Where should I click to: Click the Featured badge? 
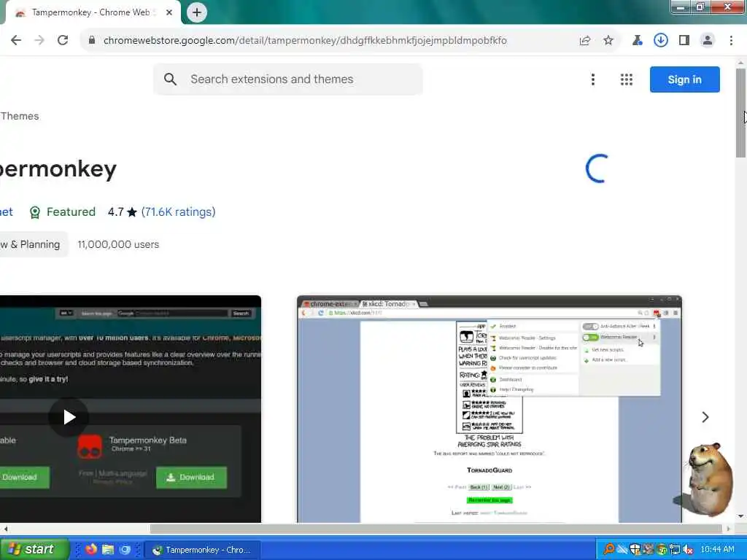tap(63, 212)
